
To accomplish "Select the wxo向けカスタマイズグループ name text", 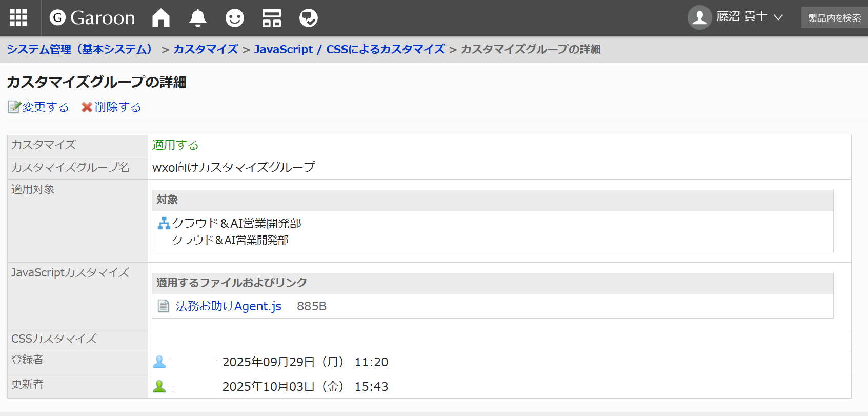I will click(233, 167).
